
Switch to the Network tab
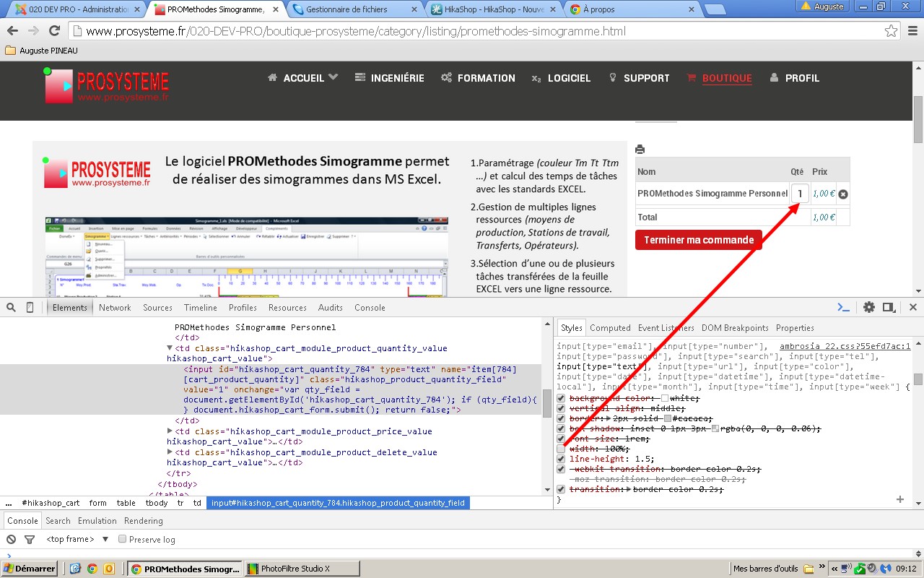coord(115,307)
